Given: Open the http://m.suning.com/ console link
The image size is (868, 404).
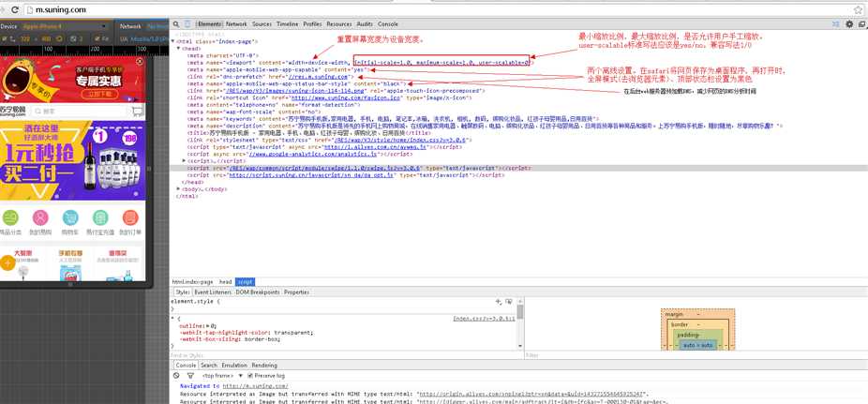Looking at the screenshot, I should tap(255, 386).
